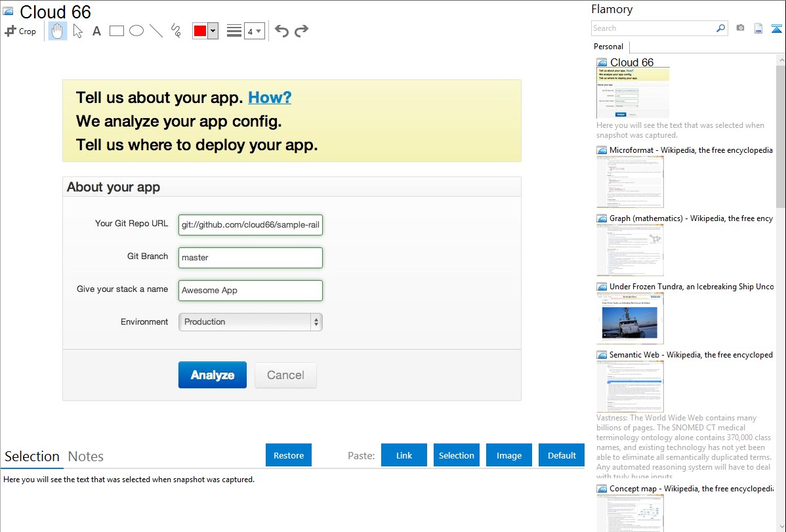Image resolution: width=786 pixels, height=532 pixels.
Task: Open the Microformat Wikipedia snapshot thumbnail
Action: click(x=630, y=182)
